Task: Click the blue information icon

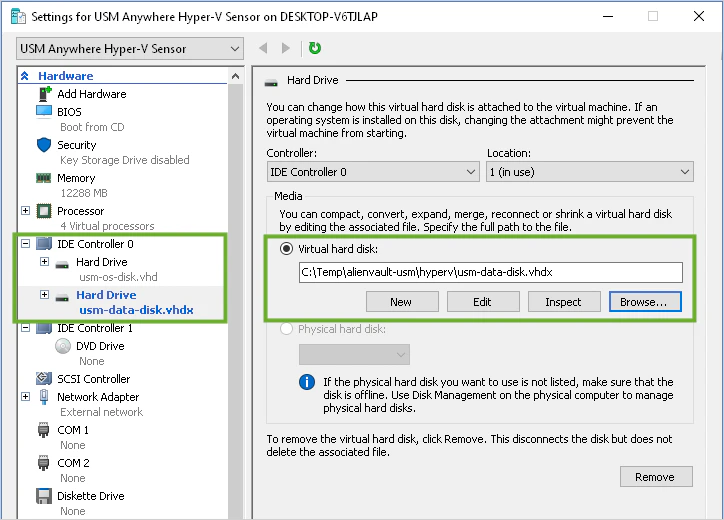Action: (307, 382)
